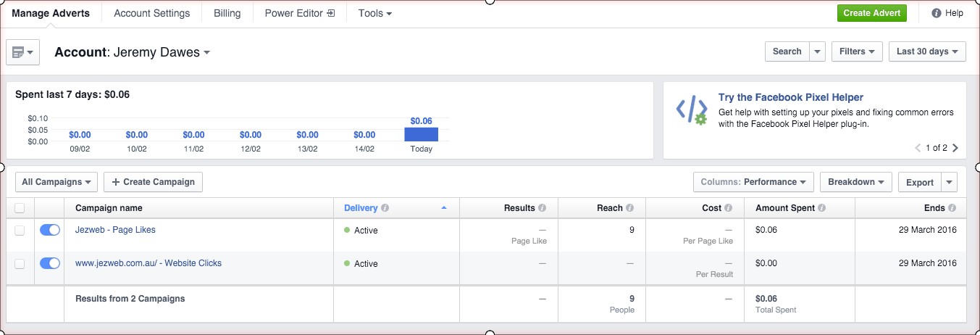980x335 pixels.
Task: Click the Help info icon
Action: [x=936, y=13]
